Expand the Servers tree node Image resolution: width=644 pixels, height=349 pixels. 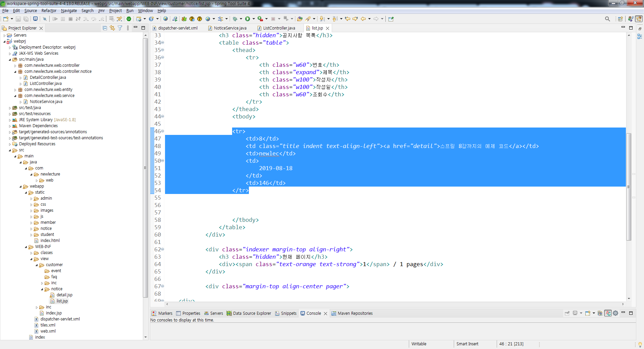[4, 35]
